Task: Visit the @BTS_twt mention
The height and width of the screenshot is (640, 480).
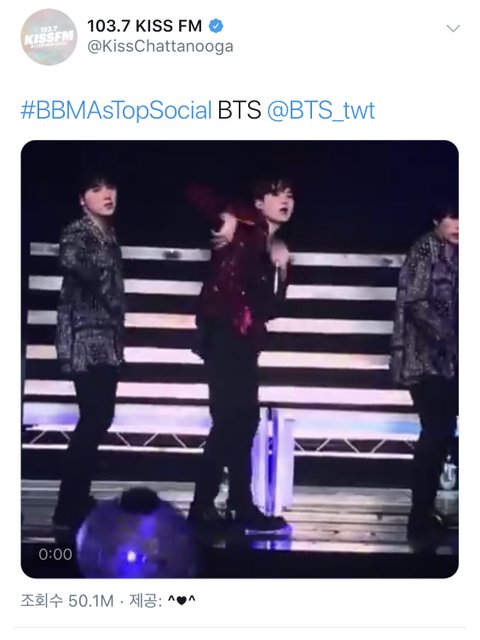Action: [x=321, y=110]
